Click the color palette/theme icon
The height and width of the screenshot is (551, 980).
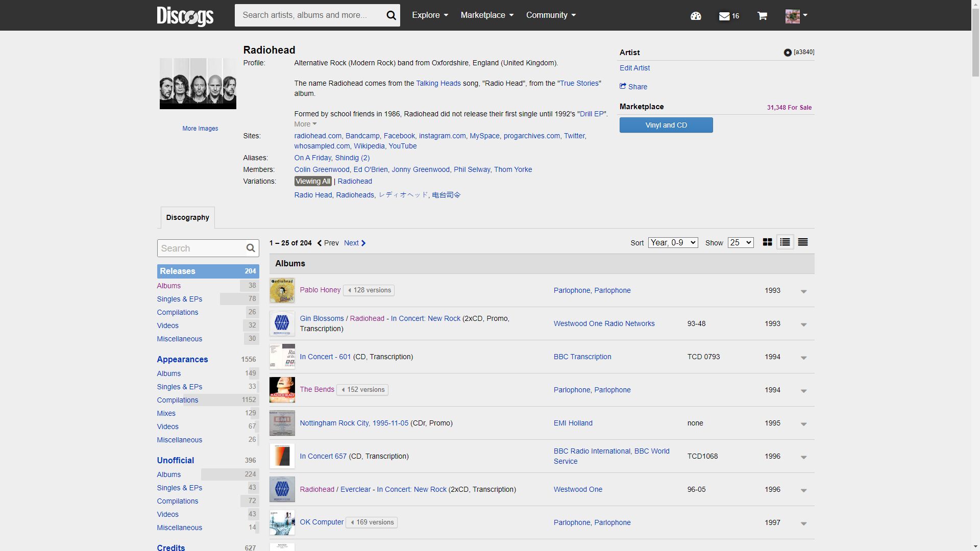pyautogui.click(x=696, y=15)
